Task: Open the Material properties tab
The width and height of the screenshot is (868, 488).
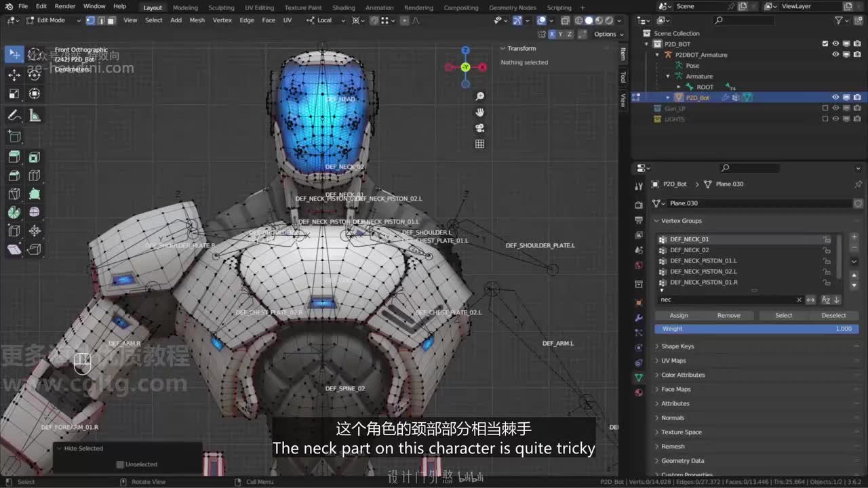Action: 639,392
